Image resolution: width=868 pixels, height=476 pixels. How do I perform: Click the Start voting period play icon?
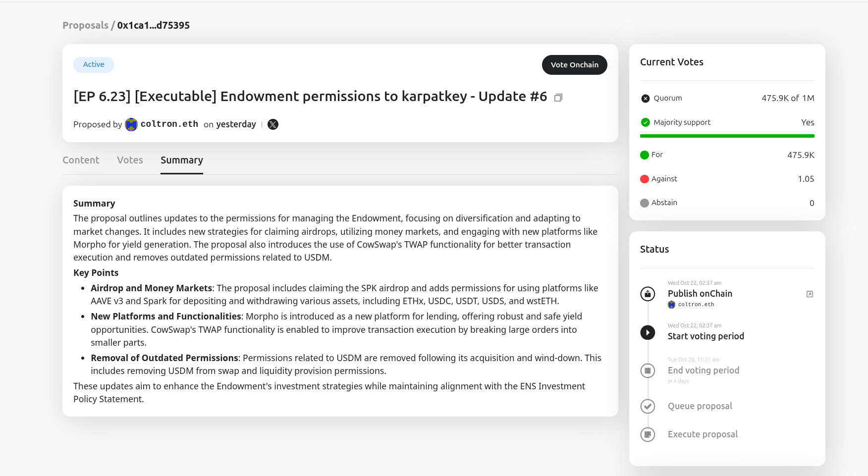point(648,332)
